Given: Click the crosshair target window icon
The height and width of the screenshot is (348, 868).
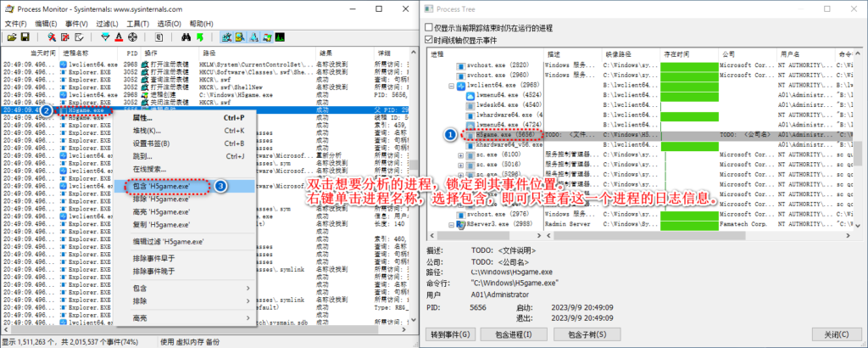Looking at the screenshot, I should click(132, 37).
